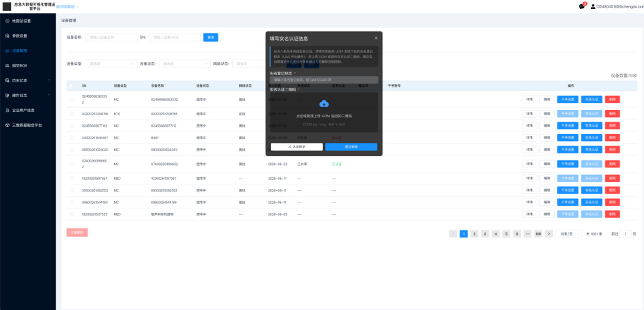This screenshot has width=644, height=310.
Task: Click 编辑 for SN 00200253306156
Action: tap(547, 114)
